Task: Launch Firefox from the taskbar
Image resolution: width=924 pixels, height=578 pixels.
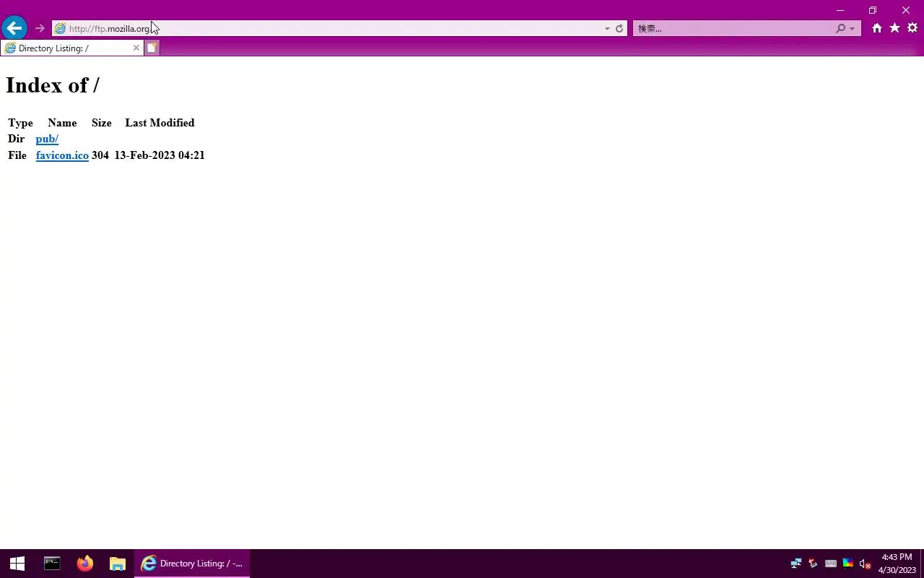Action: coord(85,564)
